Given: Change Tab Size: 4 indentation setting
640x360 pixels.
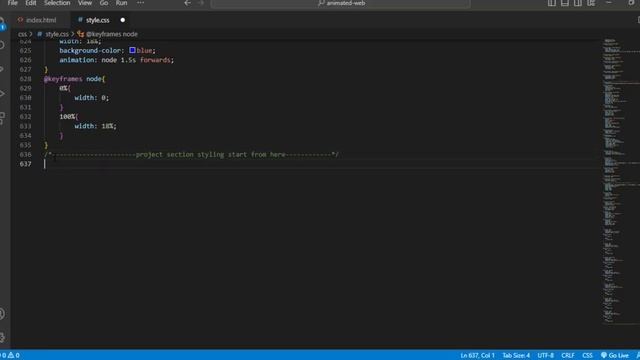Looking at the screenshot, I should click(516, 356).
